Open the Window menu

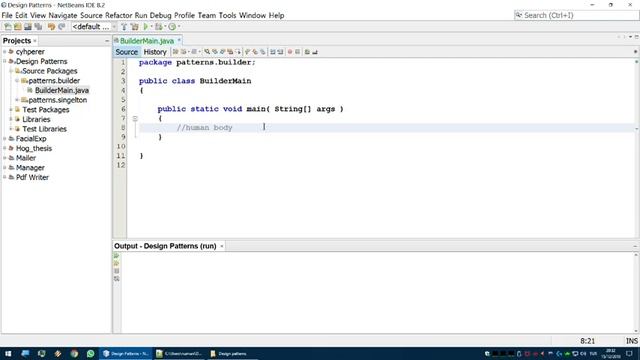pos(252,16)
